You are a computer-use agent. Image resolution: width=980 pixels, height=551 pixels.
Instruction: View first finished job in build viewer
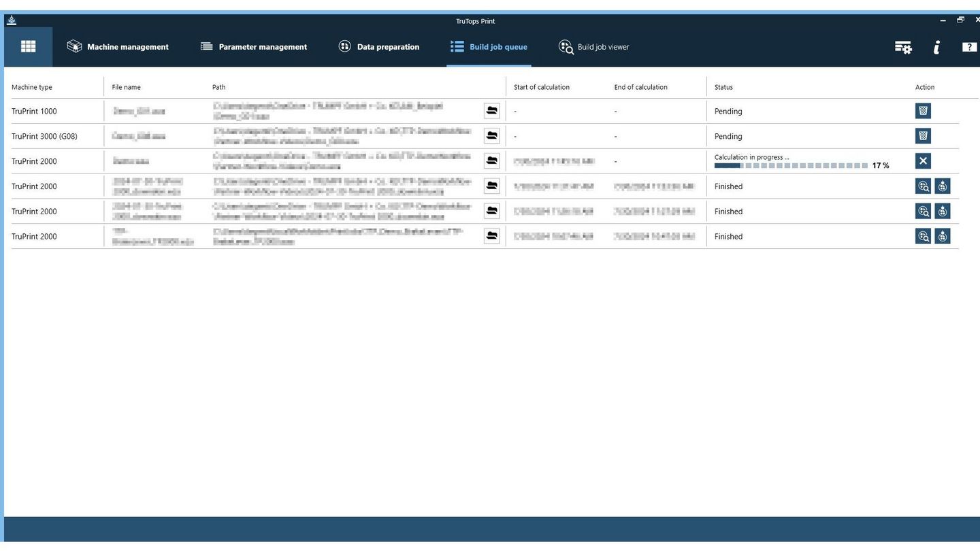923,186
